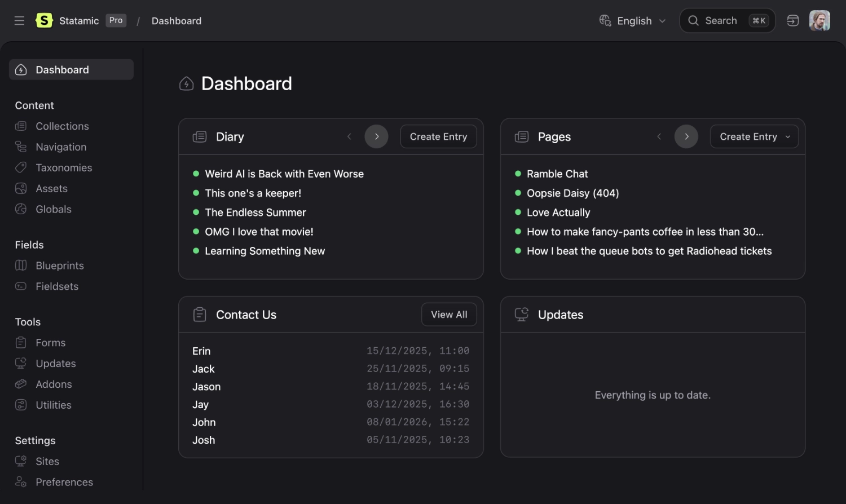Click the logout icon in the header
This screenshot has height=504, width=846.
click(x=792, y=20)
